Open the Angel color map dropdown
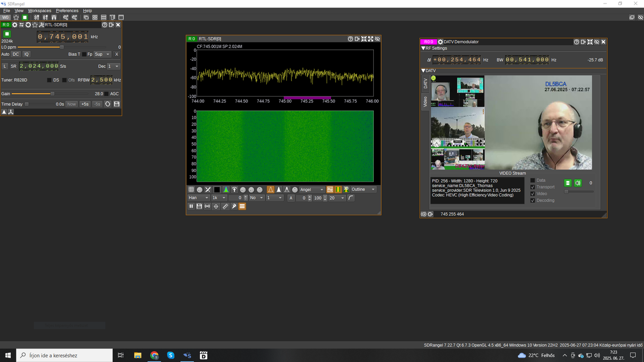This screenshot has height=362, width=644. (x=312, y=190)
